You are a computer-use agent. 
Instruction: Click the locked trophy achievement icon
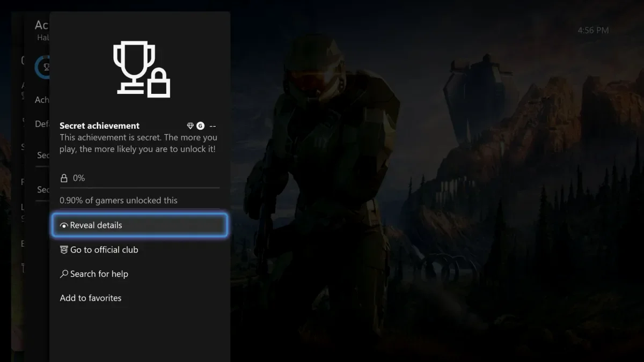click(x=142, y=70)
